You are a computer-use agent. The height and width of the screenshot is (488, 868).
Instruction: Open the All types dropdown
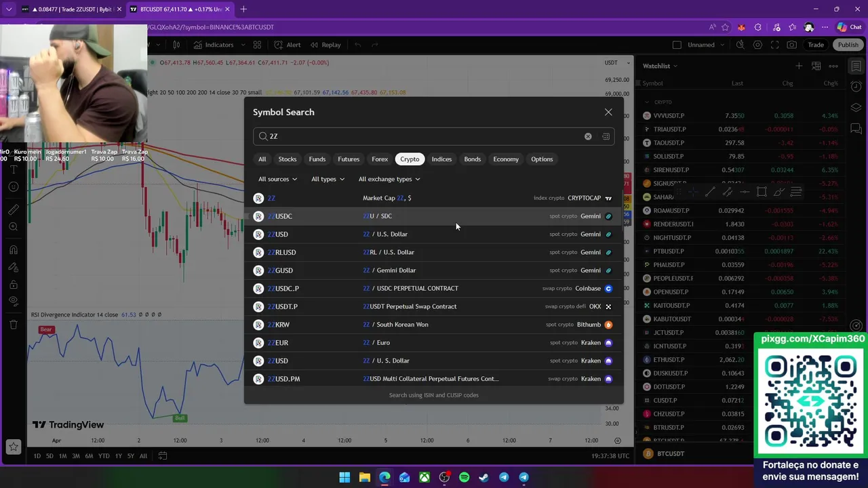point(328,179)
